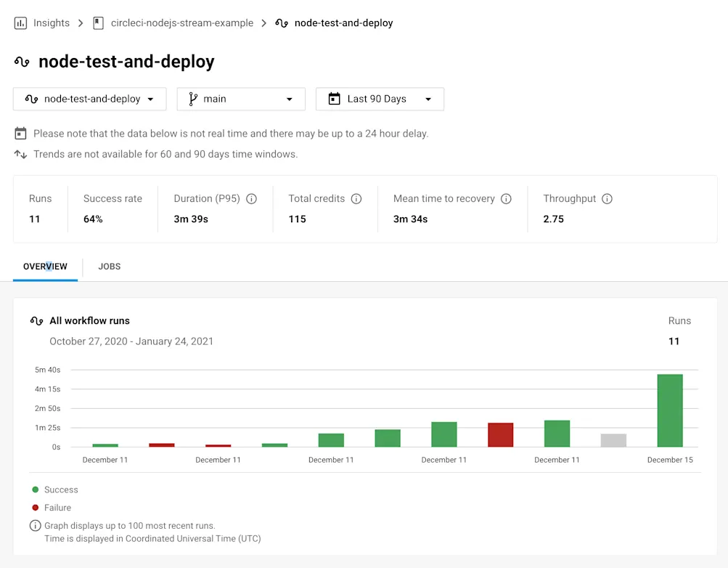
Task: Click the trends arrows icon above the stats
Action: [x=21, y=154]
